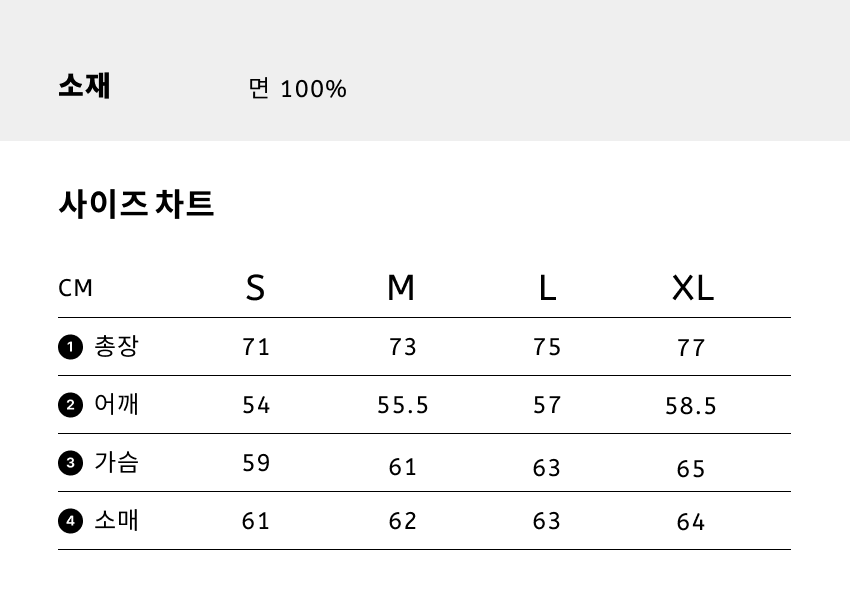Click the CM unit label

76,289
